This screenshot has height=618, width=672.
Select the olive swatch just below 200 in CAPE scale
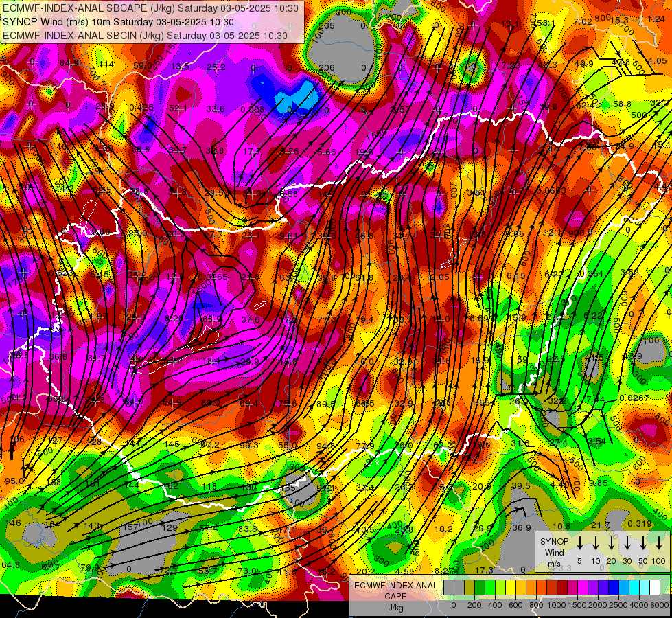tap(470, 587)
